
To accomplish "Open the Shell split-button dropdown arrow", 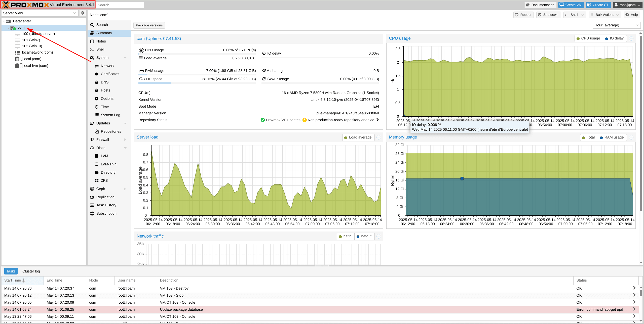I will click(x=583, y=15).
